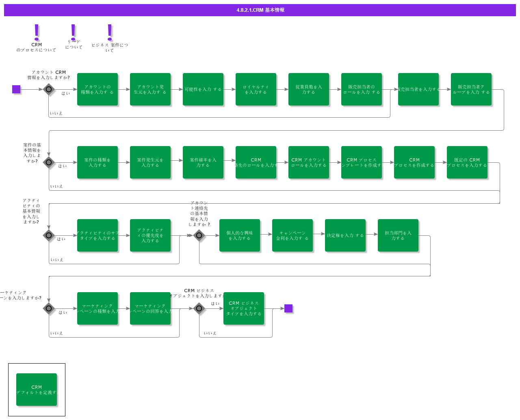Click the question text 案件の基本情報を入力しますか?

[32, 153]
